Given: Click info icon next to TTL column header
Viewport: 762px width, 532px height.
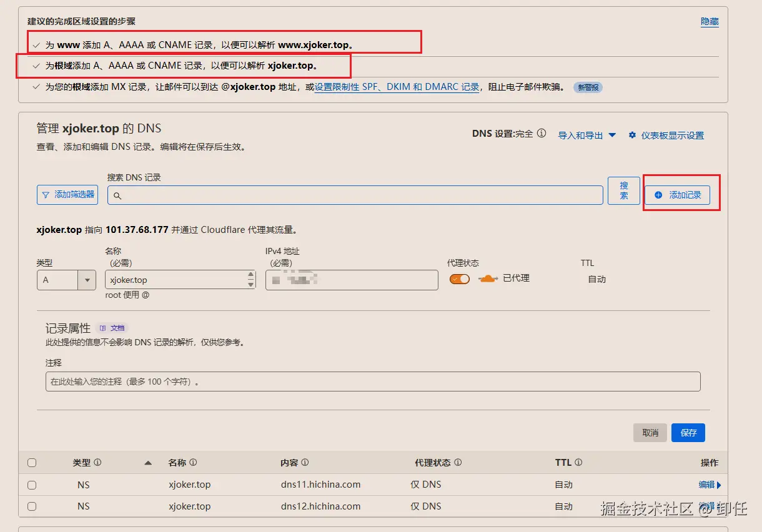Looking at the screenshot, I should (578, 463).
